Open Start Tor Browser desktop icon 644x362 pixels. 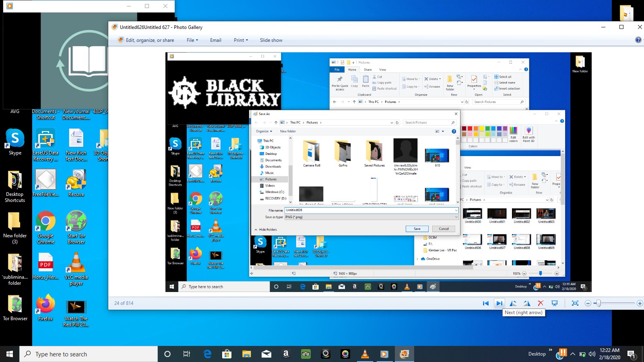[x=76, y=227]
